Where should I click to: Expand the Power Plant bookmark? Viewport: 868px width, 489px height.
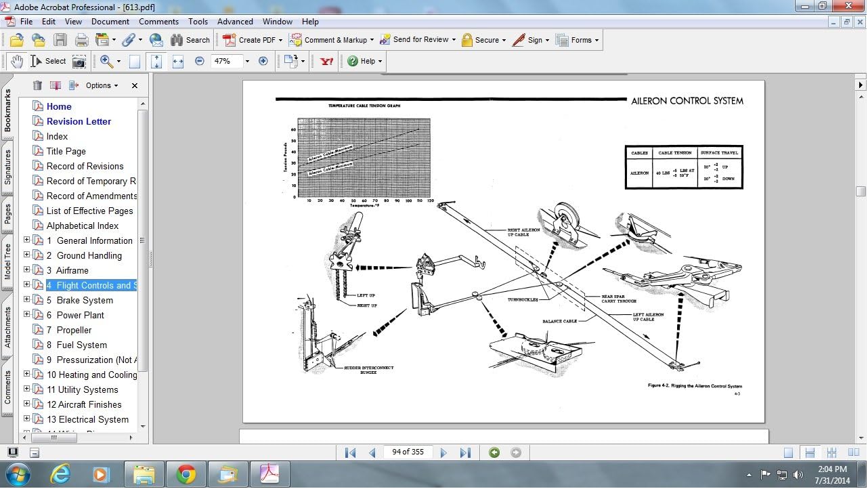pyautogui.click(x=27, y=314)
